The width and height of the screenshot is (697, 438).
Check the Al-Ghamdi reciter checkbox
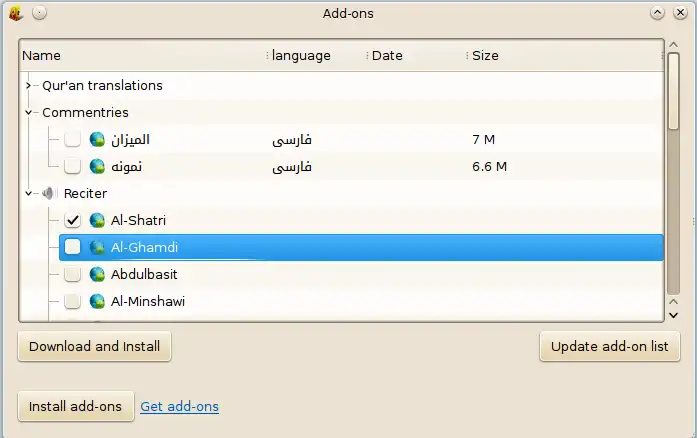pyautogui.click(x=73, y=247)
